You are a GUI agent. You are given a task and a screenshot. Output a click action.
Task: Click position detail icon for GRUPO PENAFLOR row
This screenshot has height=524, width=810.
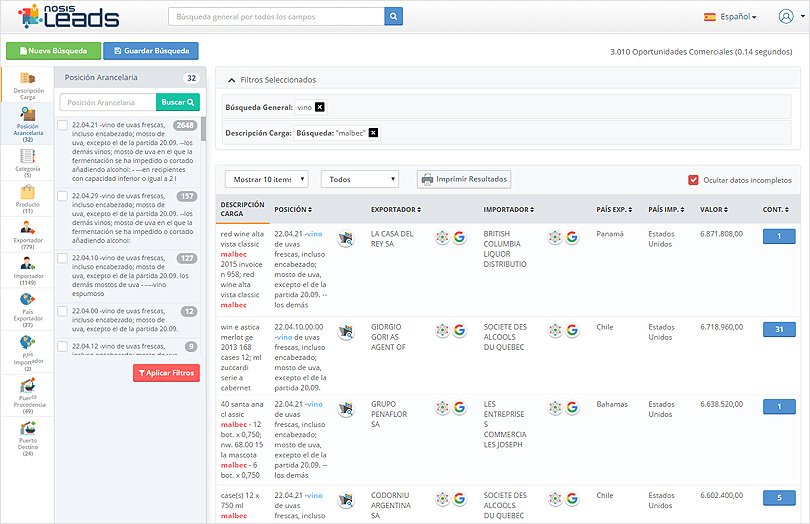(346, 409)
